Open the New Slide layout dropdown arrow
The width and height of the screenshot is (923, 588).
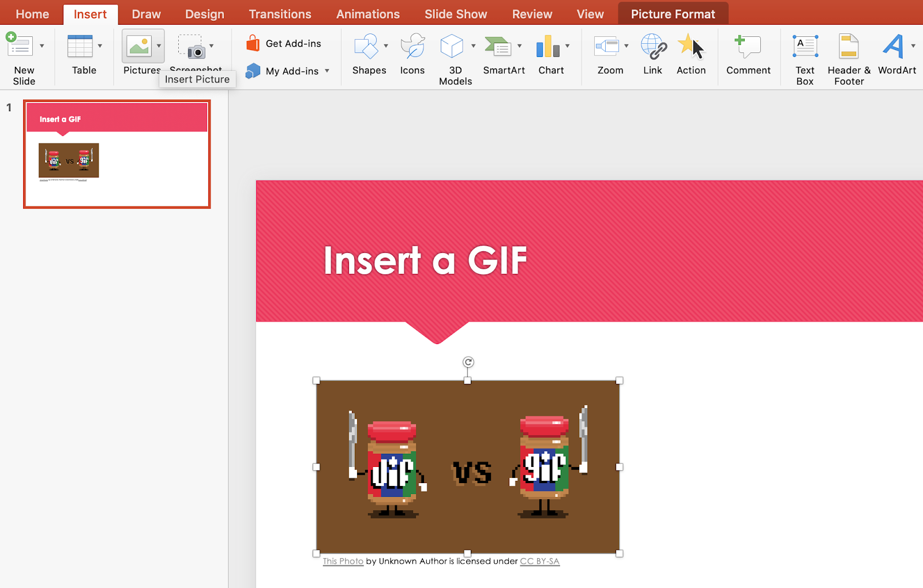(42, 46)
